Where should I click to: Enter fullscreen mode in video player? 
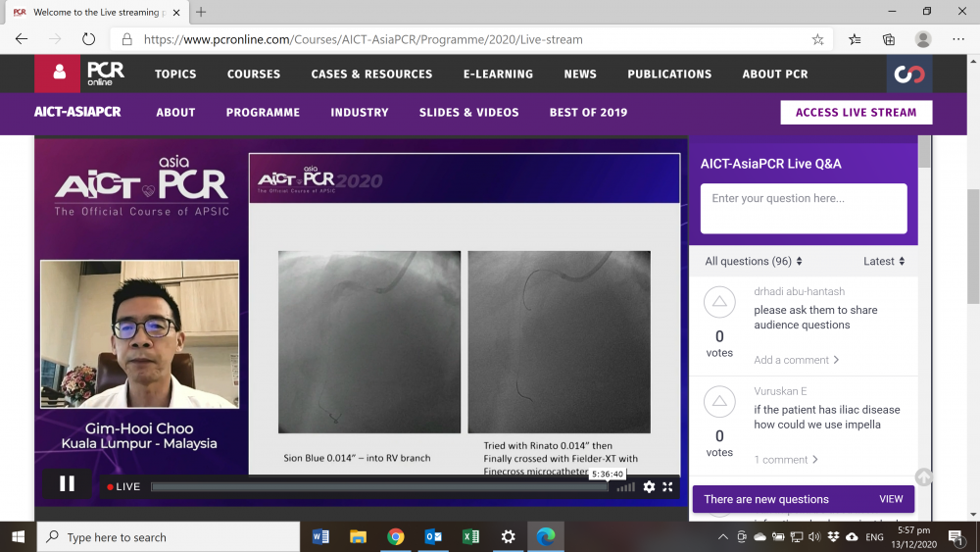coord(667,486)
